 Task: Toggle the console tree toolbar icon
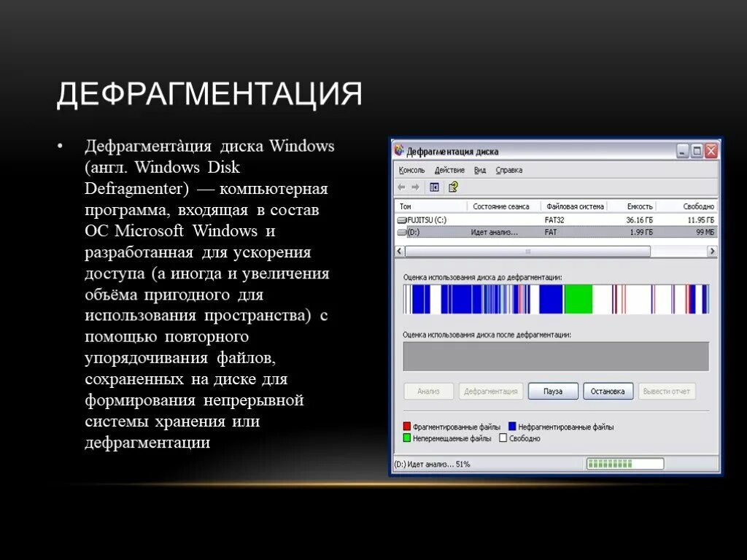[434, 187]
